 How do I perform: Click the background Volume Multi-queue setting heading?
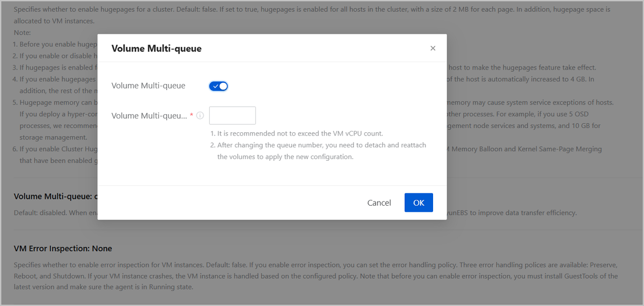[54, 196]
